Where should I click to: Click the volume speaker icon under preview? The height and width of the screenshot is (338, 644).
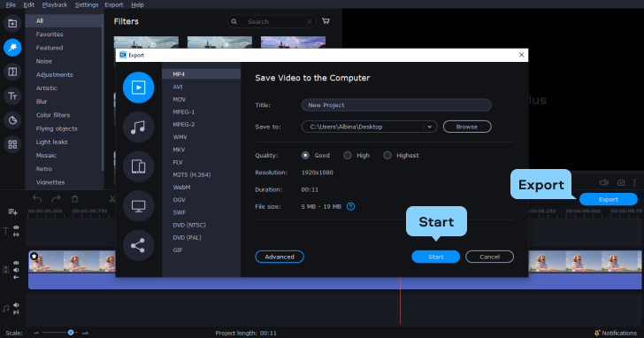tap(603, 182)
